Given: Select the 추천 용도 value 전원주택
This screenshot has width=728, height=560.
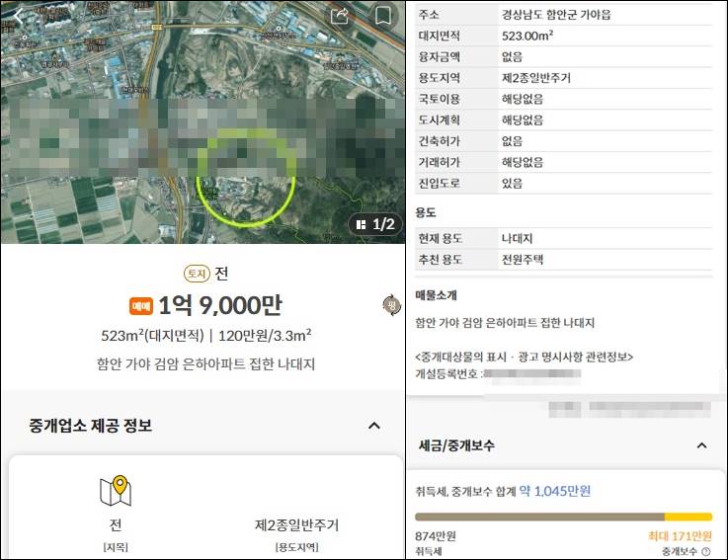Looking at the screenshot, I should click(523, 259).
